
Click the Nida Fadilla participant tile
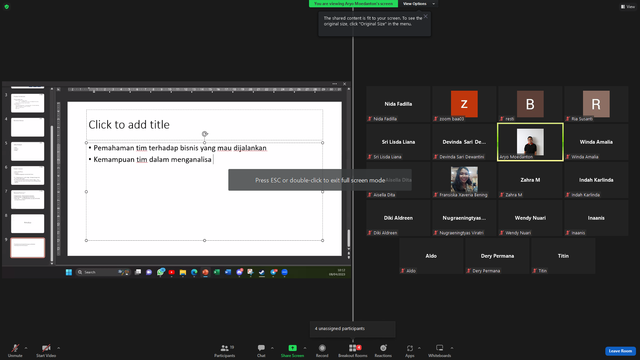click(398, 104)
